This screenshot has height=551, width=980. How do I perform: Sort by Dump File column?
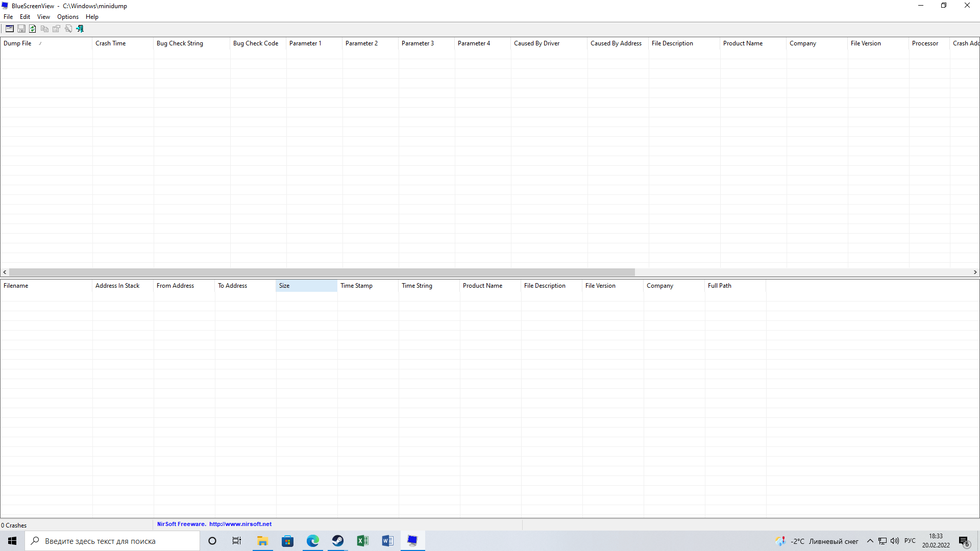click(46, 43)
